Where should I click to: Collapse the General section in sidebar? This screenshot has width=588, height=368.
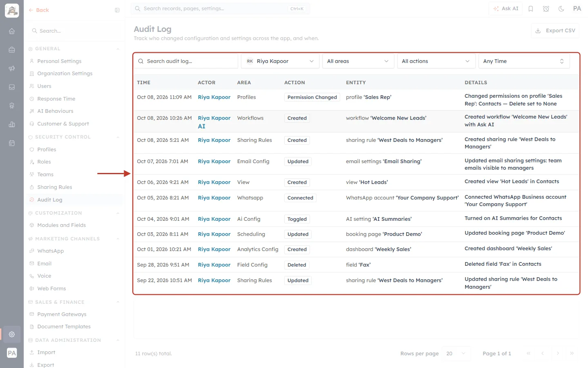click(118, 49)
